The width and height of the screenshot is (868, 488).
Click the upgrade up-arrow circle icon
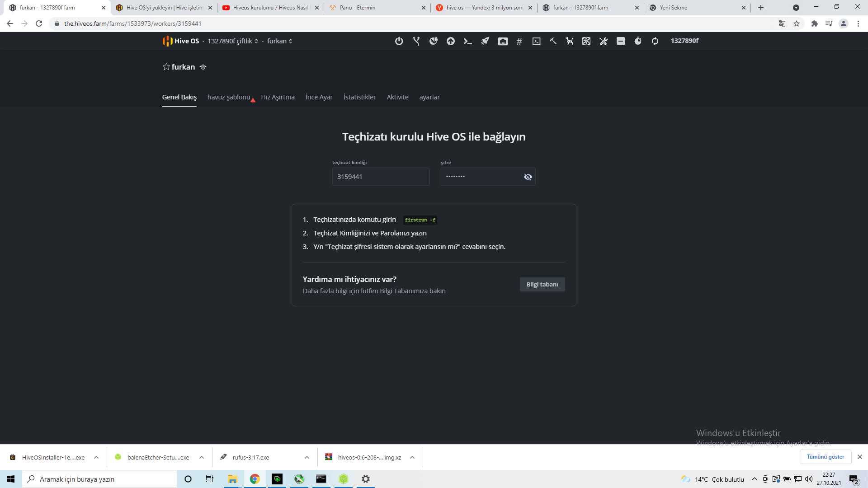(451, 41)
